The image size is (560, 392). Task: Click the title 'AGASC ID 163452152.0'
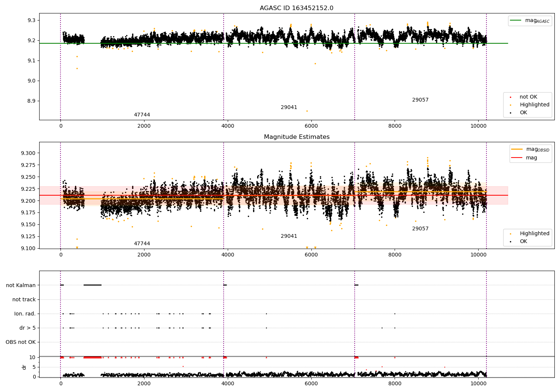[x=296, y=8]
